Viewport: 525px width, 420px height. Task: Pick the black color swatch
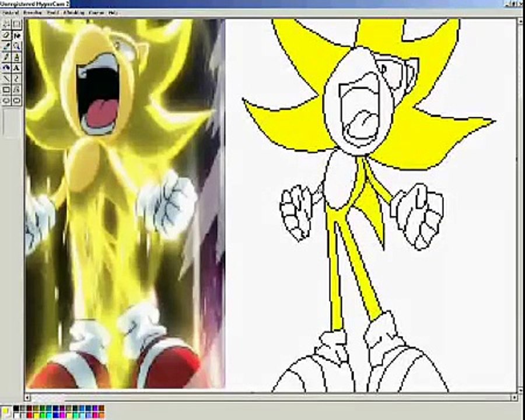[16, 408]
